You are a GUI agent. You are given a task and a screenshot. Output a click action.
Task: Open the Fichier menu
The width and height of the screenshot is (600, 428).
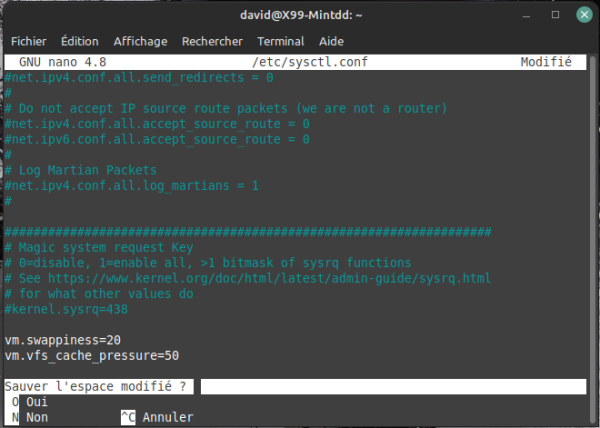coord(30,42)
